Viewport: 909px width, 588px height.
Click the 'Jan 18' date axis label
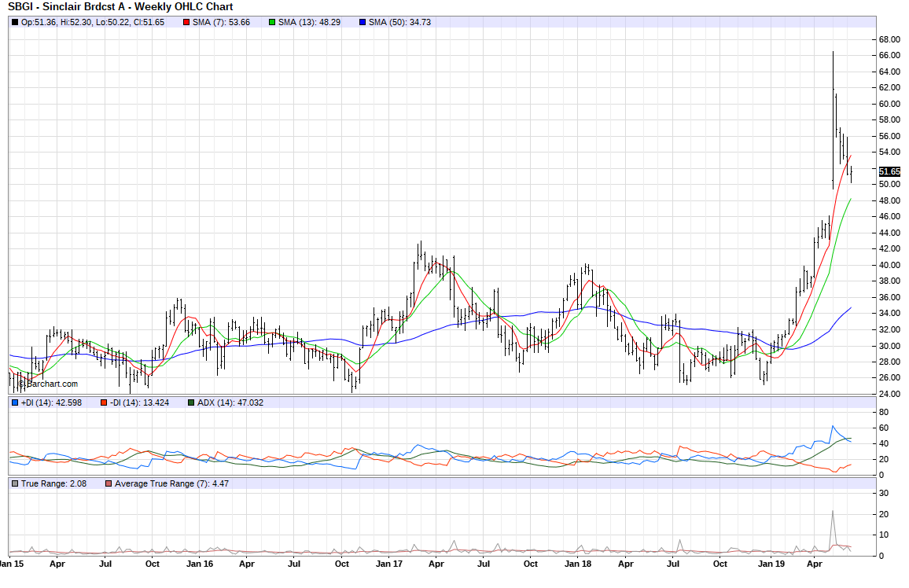(x=578, y=564)
